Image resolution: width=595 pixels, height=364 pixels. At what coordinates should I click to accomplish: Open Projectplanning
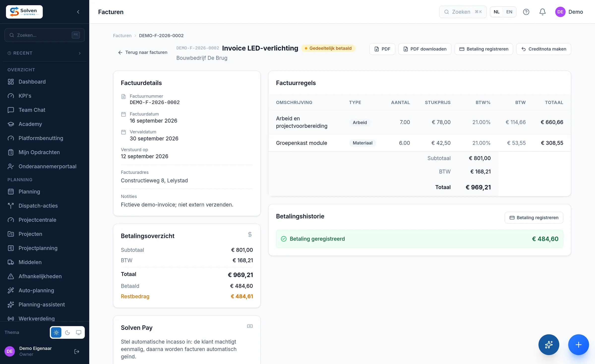45,248
